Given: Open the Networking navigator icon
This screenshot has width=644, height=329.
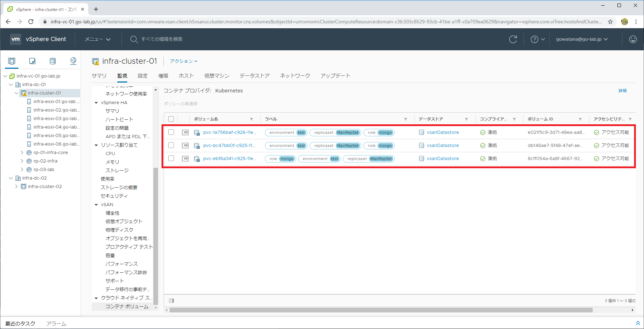Looking at the screenshot, I should click(x=73, y=61).
